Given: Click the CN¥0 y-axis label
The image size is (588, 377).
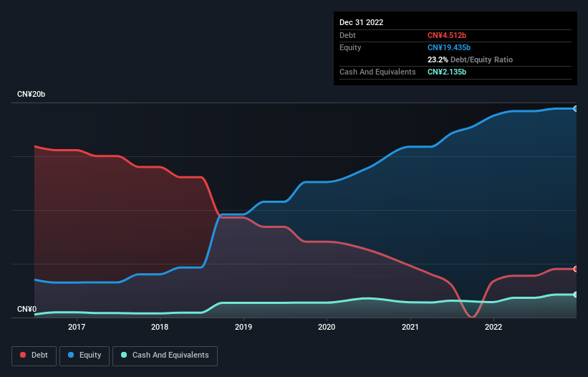Looking at the screenshot, I should [x=27, y=309].
